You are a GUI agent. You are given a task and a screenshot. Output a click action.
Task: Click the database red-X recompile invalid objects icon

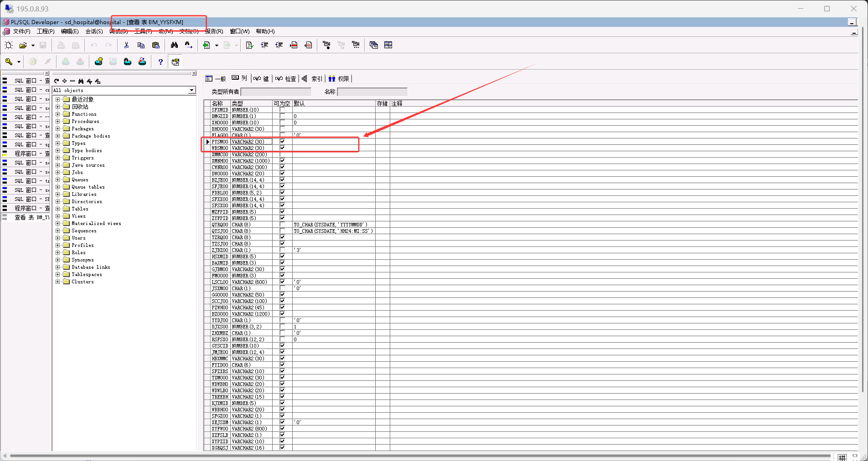142,61
